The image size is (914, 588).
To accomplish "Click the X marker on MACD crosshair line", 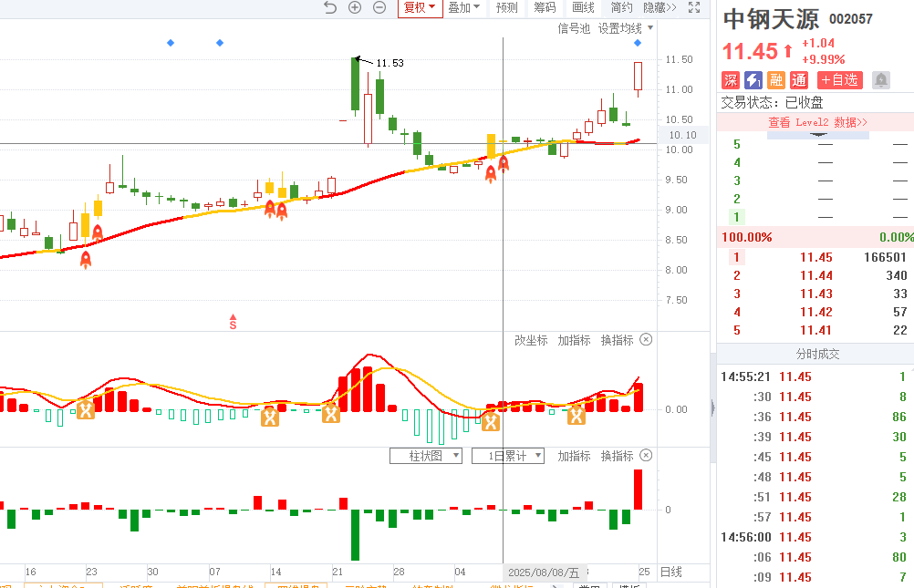I will click(x=491, y=421).
